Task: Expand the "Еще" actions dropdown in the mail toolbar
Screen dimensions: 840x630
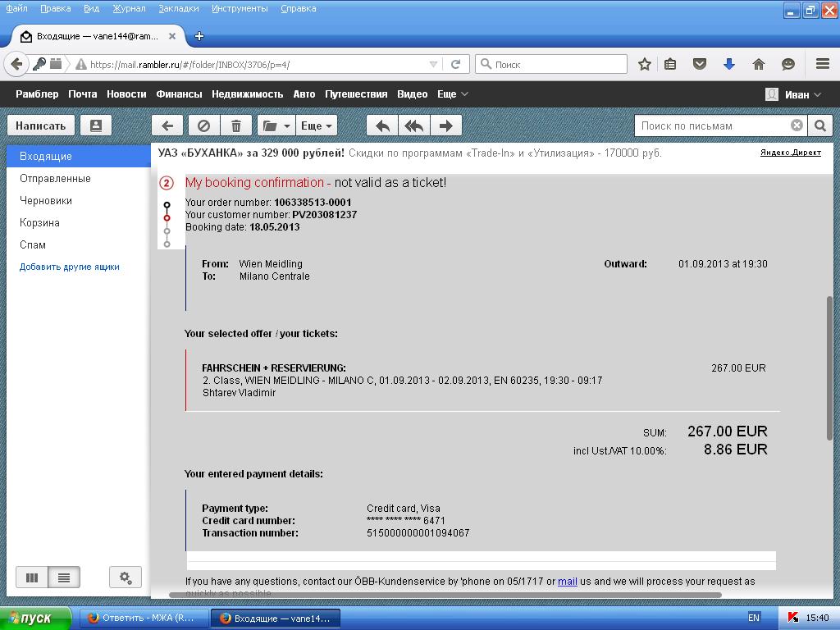Action: 317,126
